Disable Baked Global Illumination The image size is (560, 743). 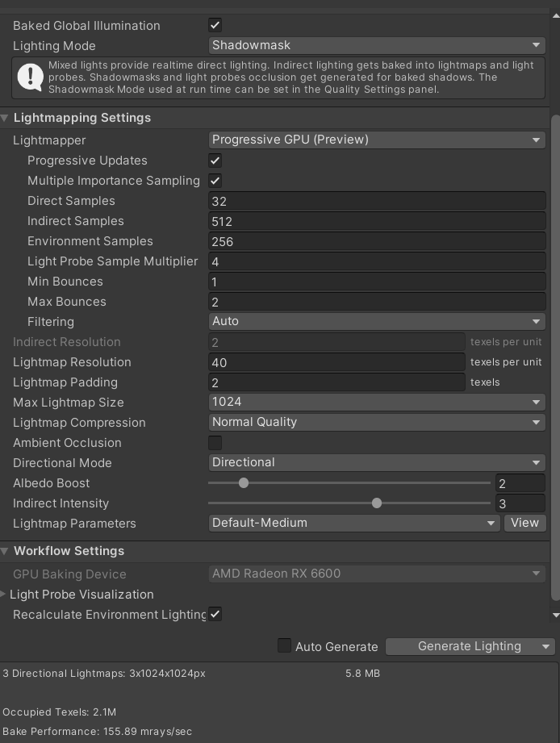(215, 25)
